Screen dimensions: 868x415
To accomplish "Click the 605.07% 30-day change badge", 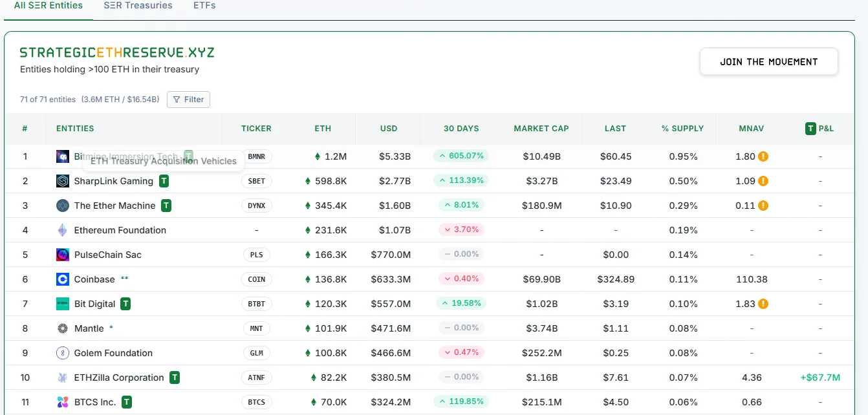I will click(461, 156).
